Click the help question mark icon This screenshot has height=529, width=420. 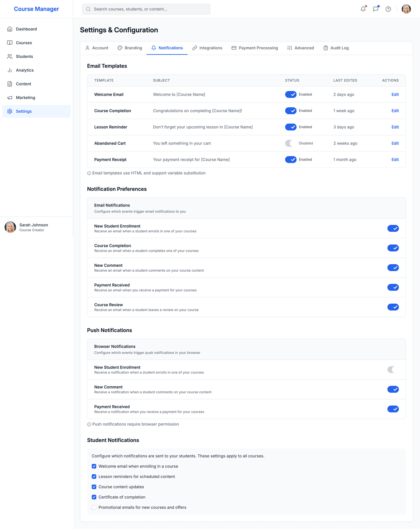[x=388, y=9]
